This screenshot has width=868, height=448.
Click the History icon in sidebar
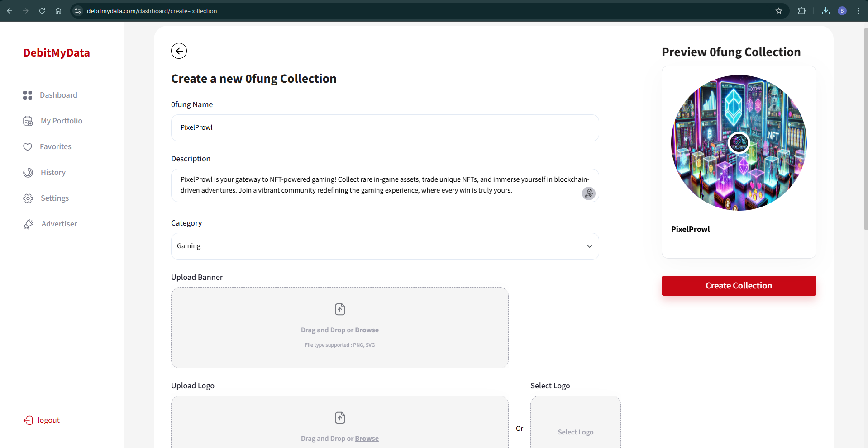[x=28, y=173]
